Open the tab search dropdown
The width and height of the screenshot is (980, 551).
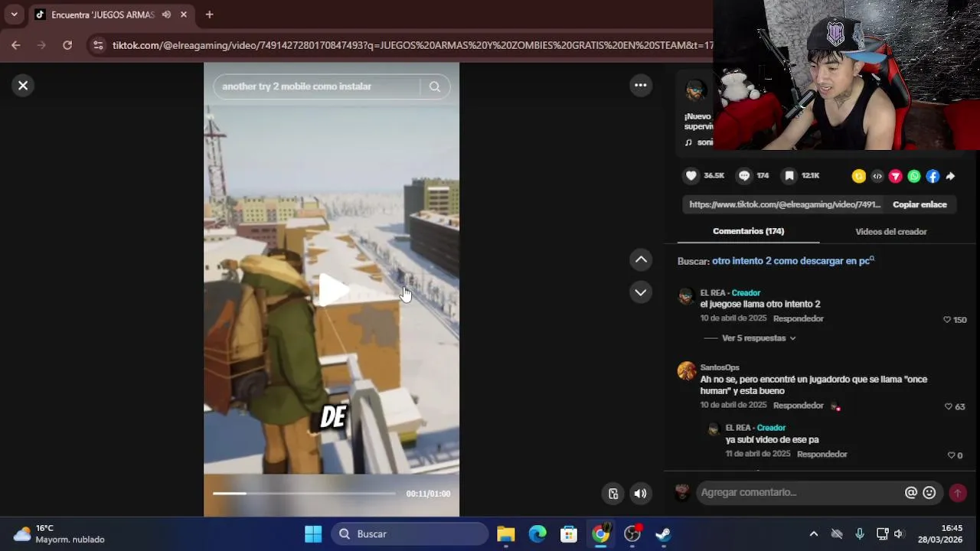pos(14,15)
